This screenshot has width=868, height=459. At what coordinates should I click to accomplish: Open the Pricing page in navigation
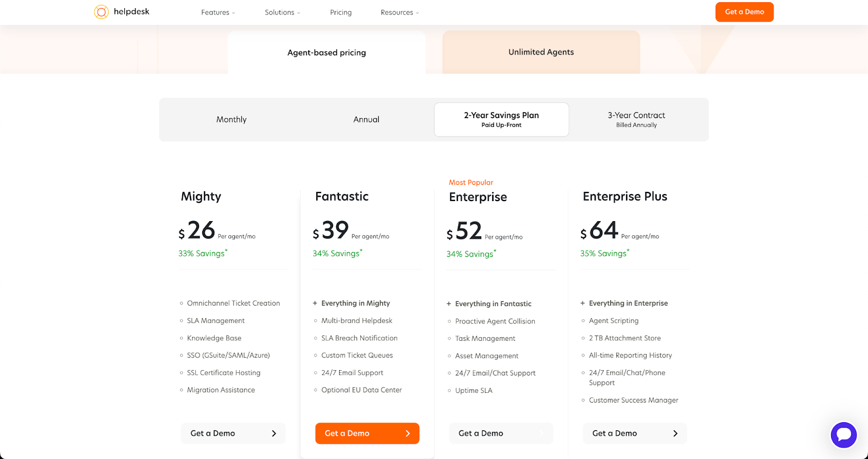point(341,12)
